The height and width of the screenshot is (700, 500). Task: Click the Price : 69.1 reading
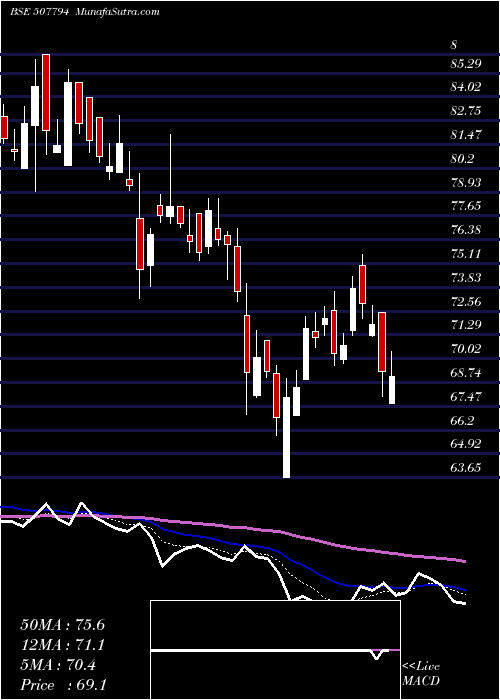point(63,685)
